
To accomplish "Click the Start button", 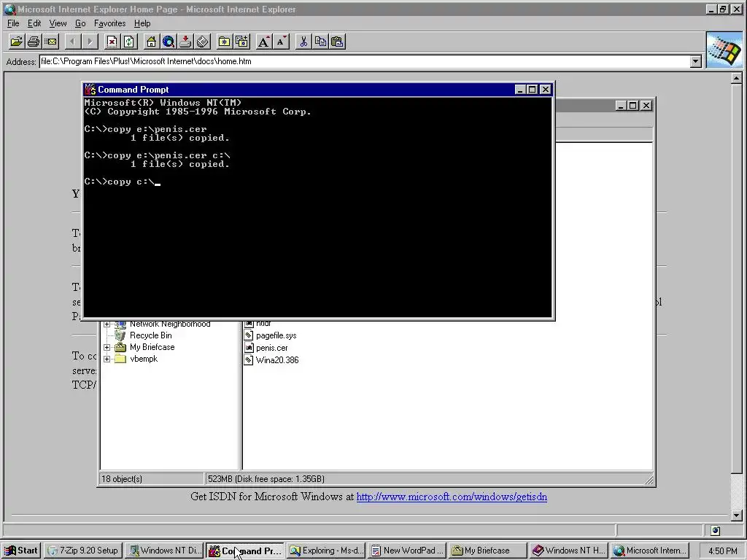I will pyautogui.click(x=21, y=551).
